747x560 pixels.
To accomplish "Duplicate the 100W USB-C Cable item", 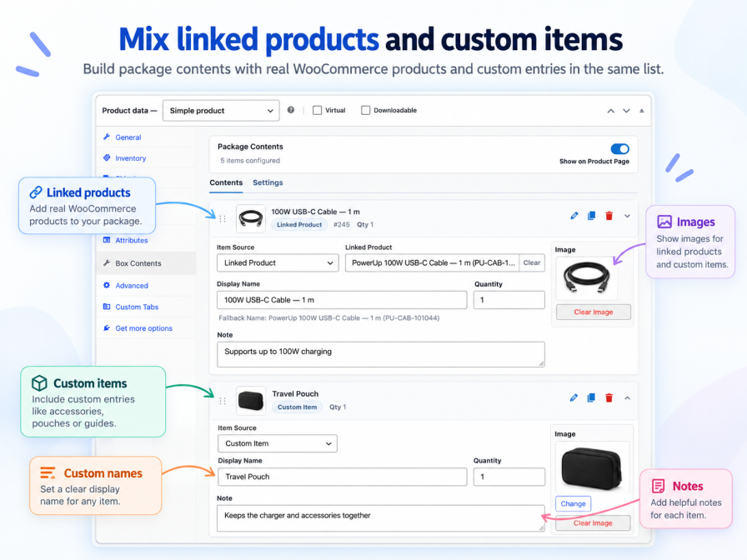I will [591, 216].
